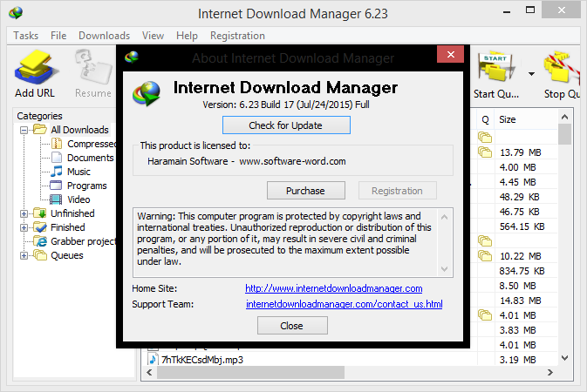Click the Purchase button
Image resolution: width=587 pixels, height=392 pixels.
306,191
